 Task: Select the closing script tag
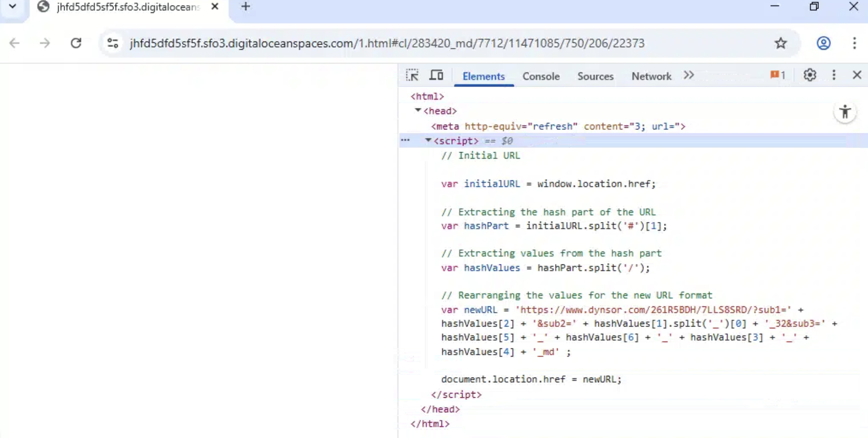[x=456, y=394]
